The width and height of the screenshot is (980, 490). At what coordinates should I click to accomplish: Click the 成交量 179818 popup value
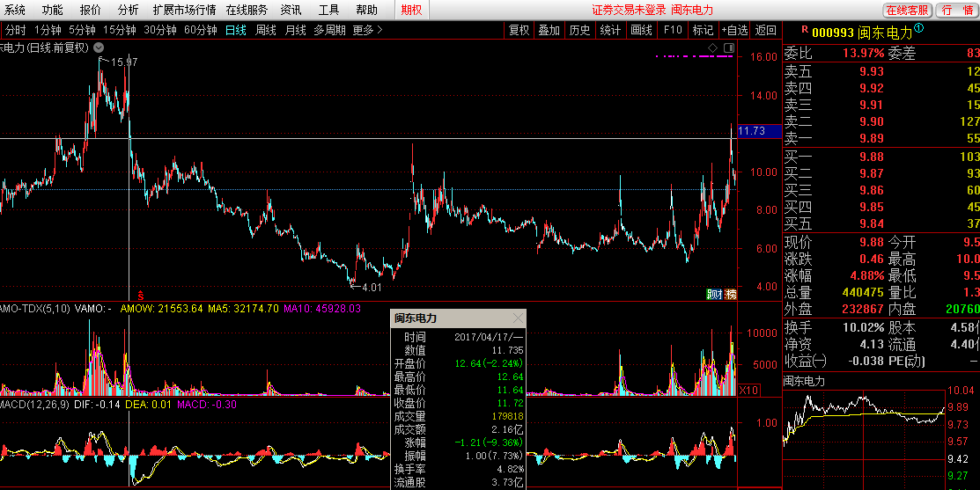[507, 416]
